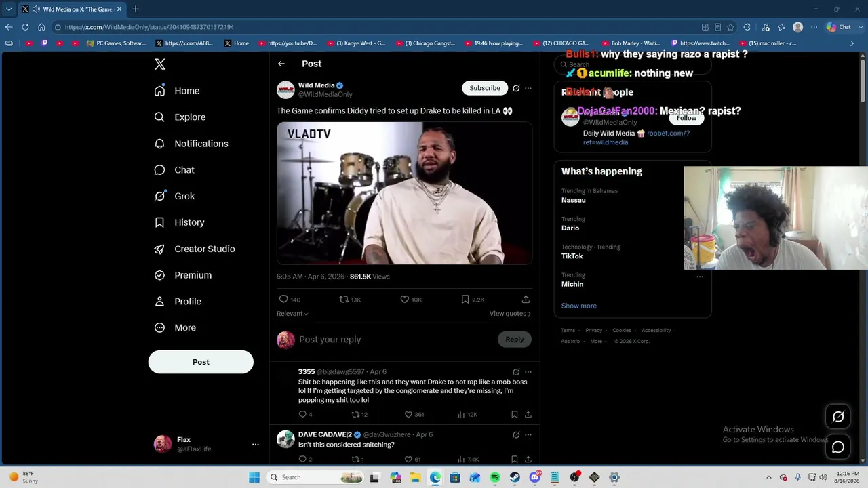Open DAVE CADAVE|2 profile avatar

(285, 439)
